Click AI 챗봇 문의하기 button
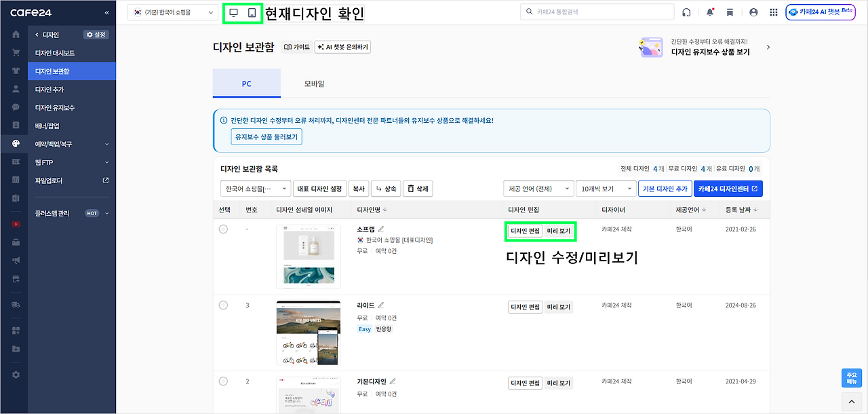 pos(342,47)
